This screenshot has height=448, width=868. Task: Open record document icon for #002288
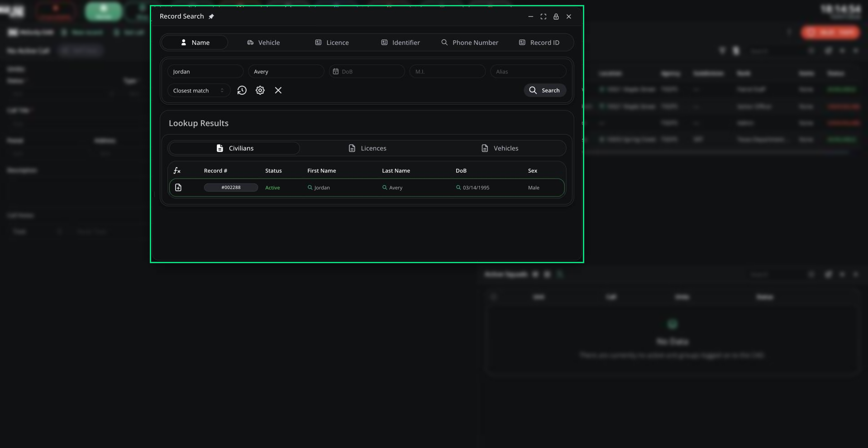[178, 188]
